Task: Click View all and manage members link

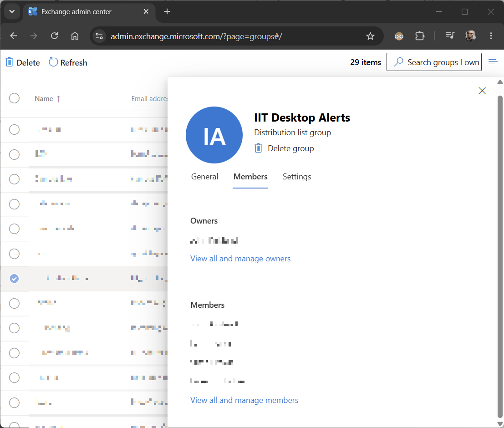Action: tap(244, 400)
